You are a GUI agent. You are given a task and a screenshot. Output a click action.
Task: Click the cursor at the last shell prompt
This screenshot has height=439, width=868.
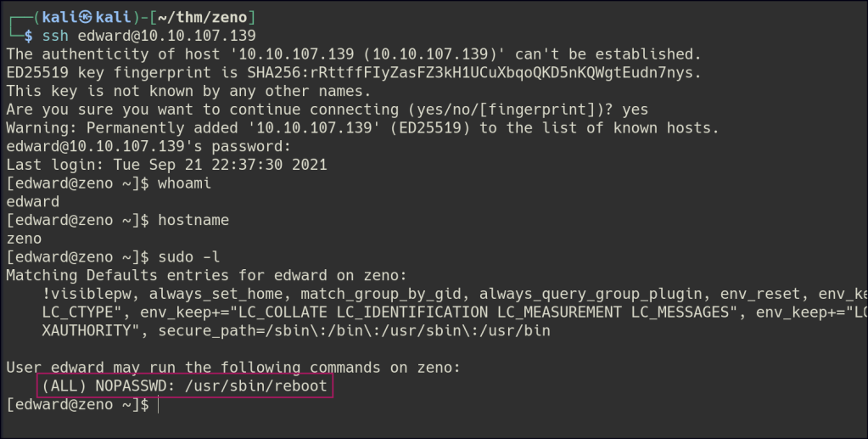(x=159, y=405)
